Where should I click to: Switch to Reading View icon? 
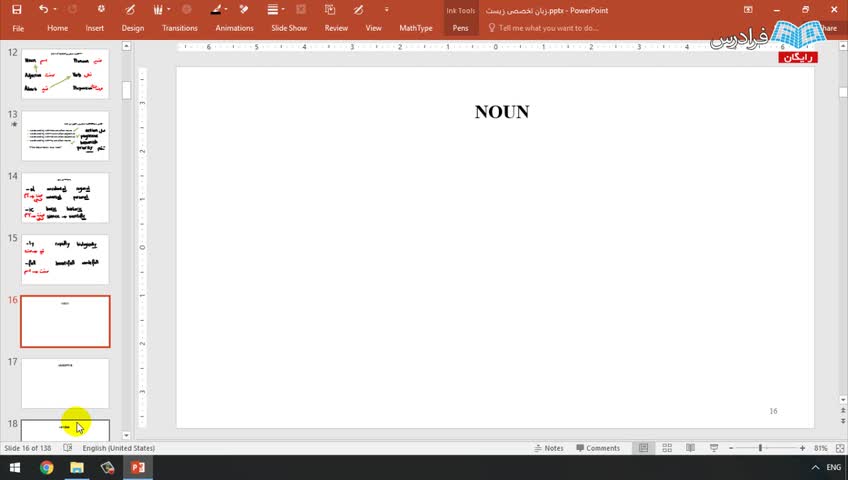(691, 448)
